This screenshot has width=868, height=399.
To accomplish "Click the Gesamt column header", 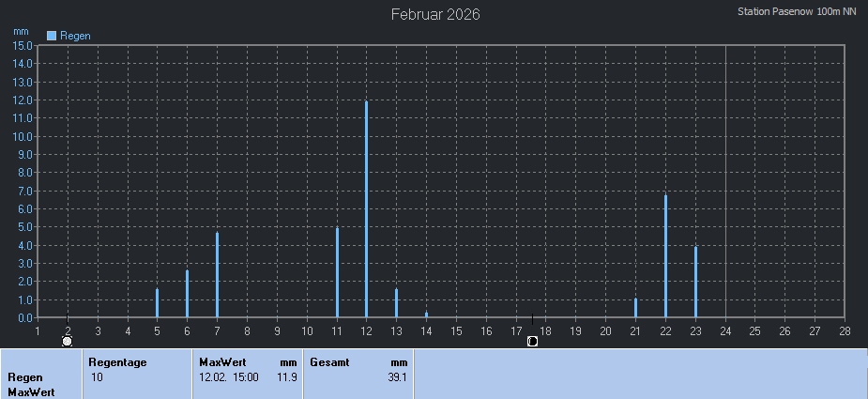I will [330, 361].
